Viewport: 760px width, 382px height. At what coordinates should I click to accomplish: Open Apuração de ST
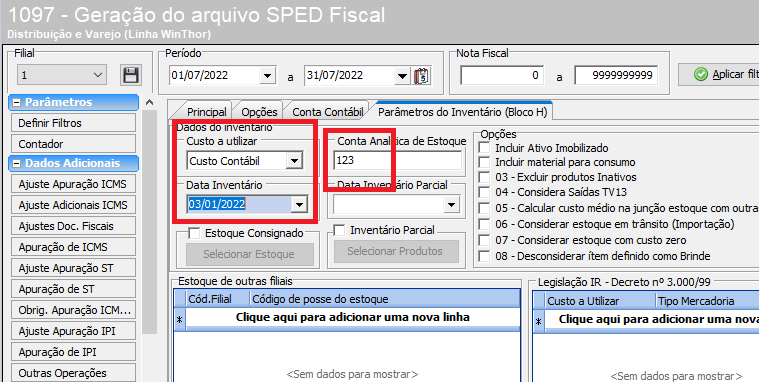[73, 289]
